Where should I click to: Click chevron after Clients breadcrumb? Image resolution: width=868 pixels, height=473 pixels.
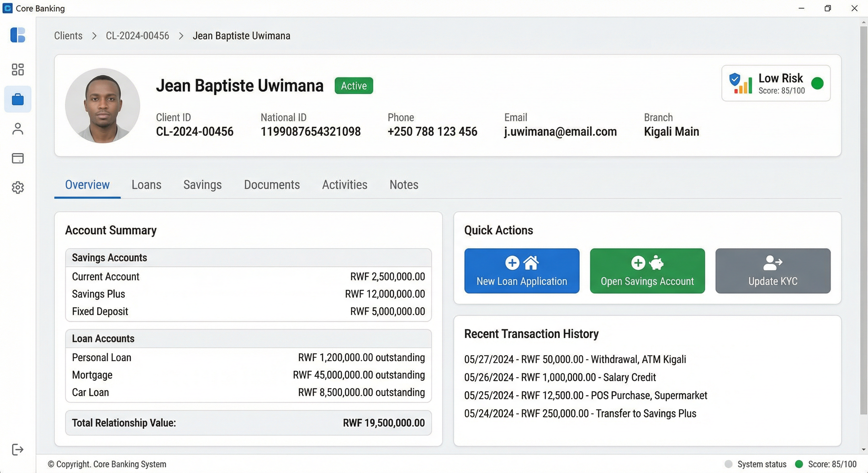pos(94,36)
